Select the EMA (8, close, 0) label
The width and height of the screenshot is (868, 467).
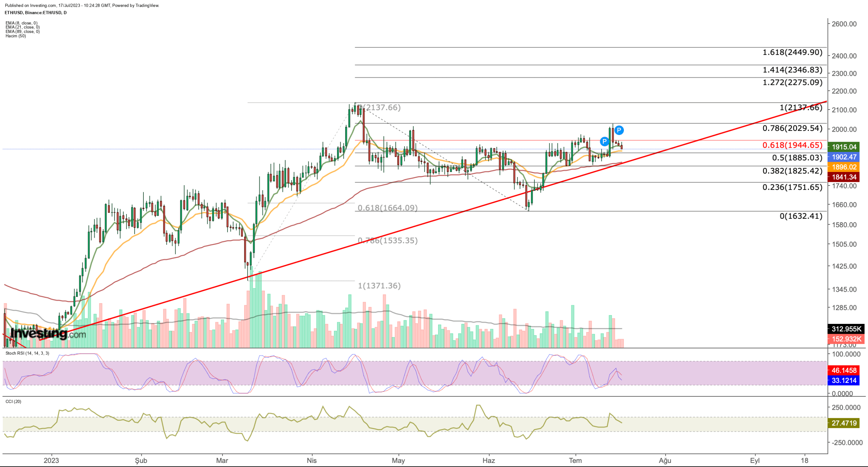click(x=21, y=23)
